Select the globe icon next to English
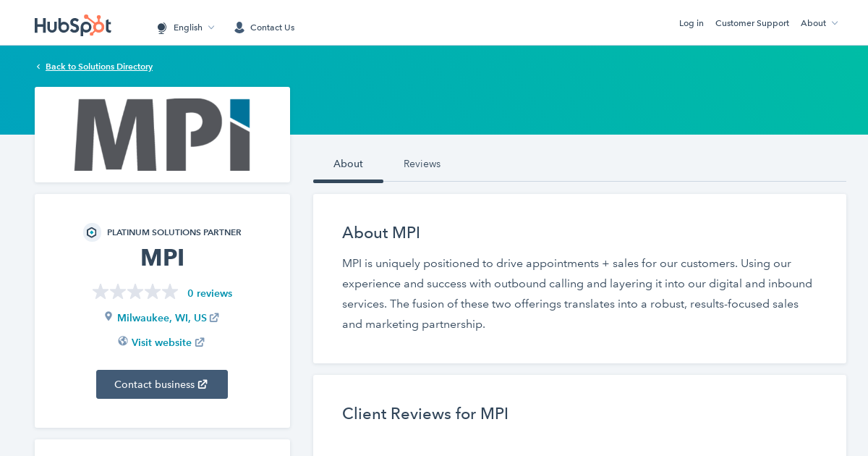Screen dimensions: 868x456 click(x=161, y=28)
